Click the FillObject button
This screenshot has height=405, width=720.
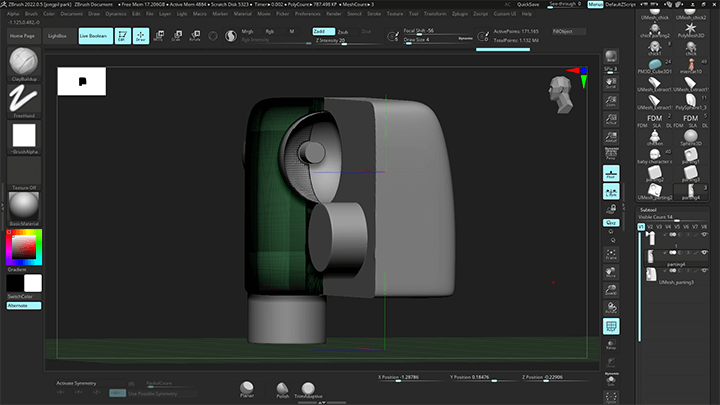(x=568, y=32)
